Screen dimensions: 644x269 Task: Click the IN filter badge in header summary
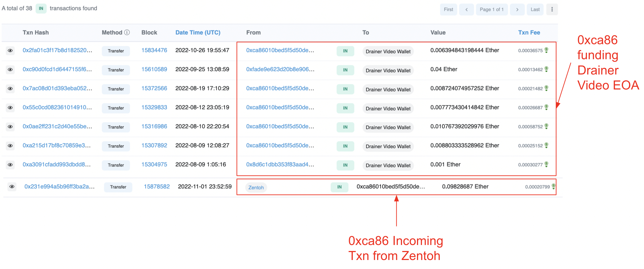pyautogui.click(x=41, y=8)
